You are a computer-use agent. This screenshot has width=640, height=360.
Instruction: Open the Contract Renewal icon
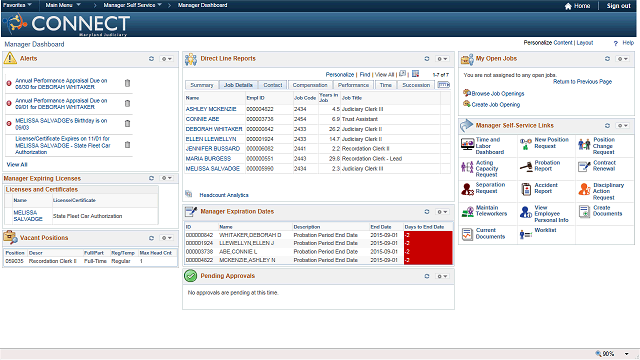point(584,167)
